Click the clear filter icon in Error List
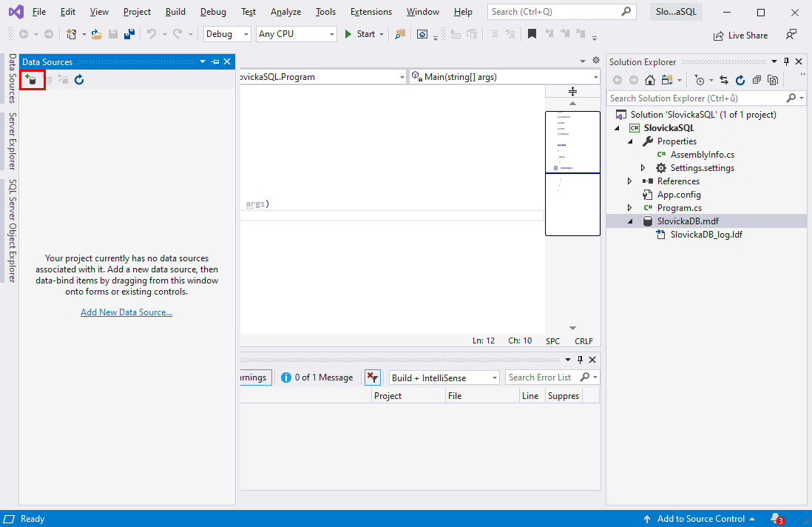 [372, 377]
